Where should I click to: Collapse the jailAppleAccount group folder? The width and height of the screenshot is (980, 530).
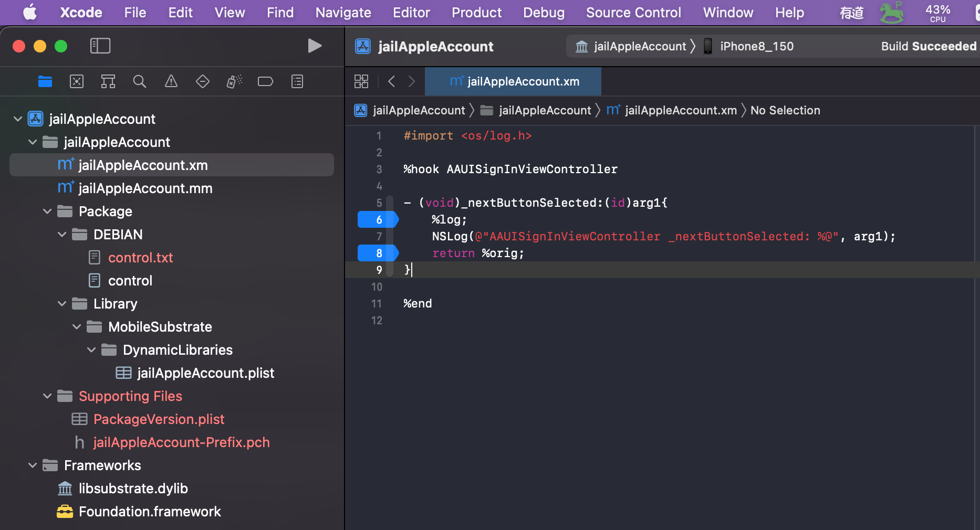click(33, 142)
